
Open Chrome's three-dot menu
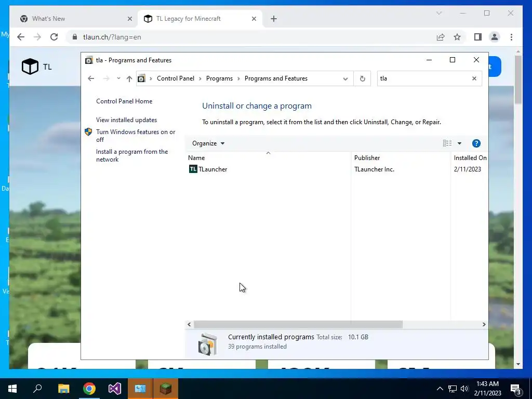[511, 37]
